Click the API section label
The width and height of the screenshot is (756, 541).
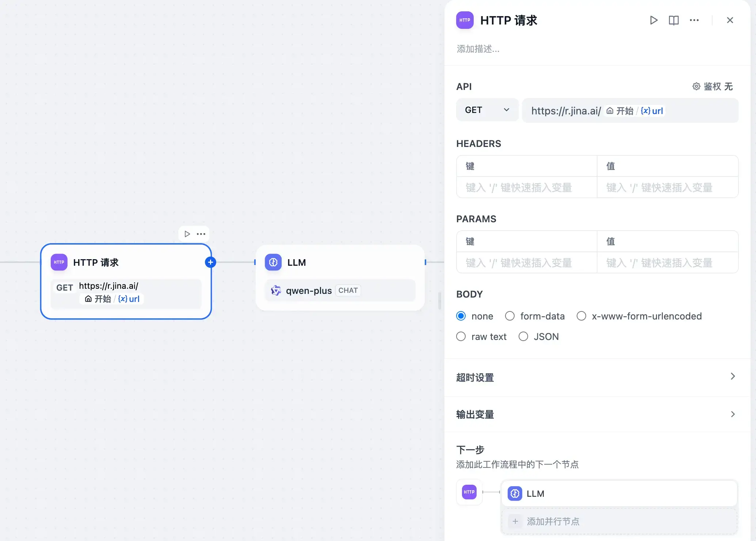464,87
